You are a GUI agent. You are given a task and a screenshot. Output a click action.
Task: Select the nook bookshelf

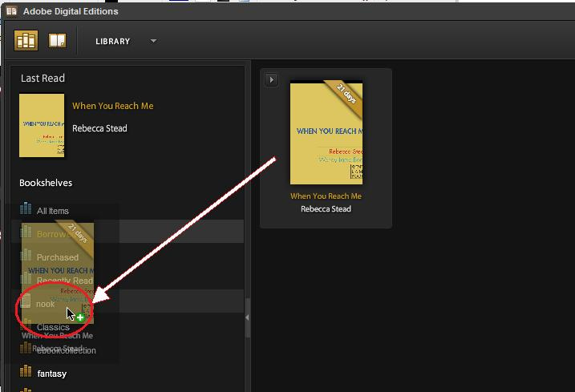46,304
